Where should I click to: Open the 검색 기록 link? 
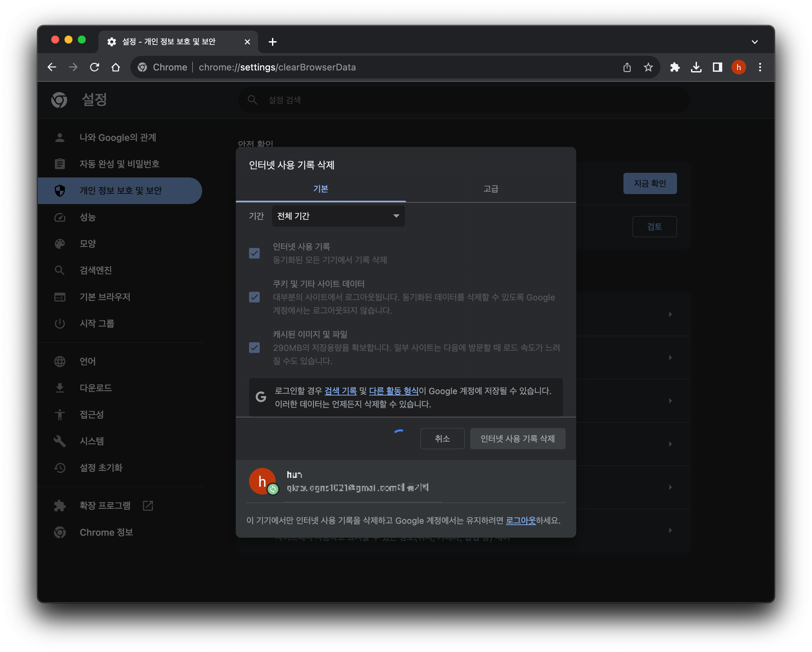coord(340,391)
